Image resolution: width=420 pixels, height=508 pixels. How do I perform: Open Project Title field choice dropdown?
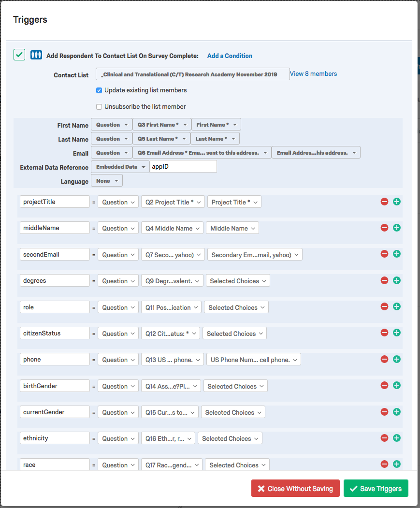[234, 202]
